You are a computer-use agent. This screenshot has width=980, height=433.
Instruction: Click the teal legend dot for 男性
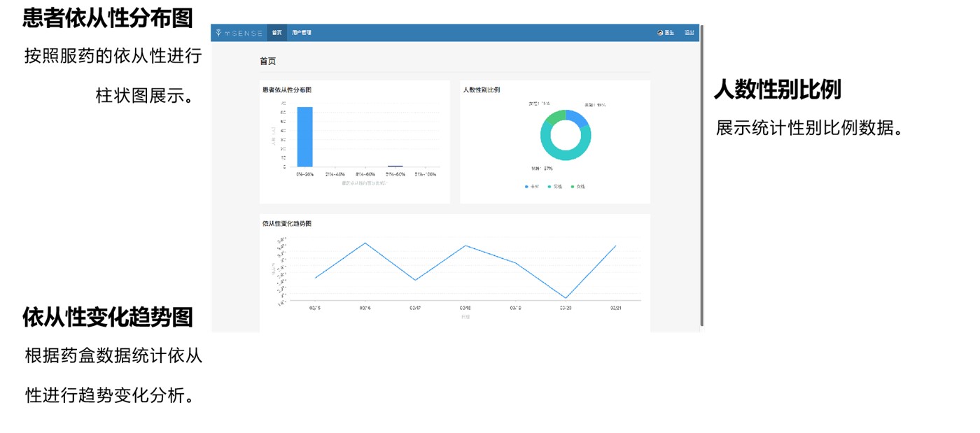click(549, 187)
